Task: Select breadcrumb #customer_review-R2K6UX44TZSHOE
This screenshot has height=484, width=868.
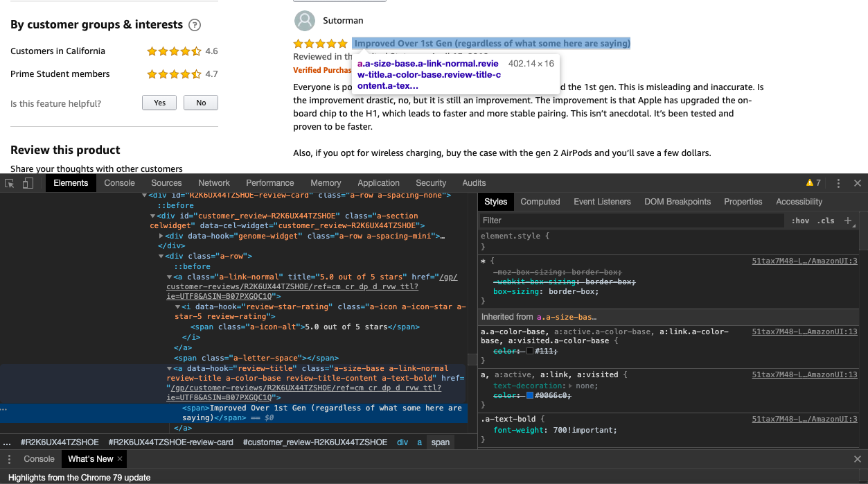Action: (x=315, y=442)
